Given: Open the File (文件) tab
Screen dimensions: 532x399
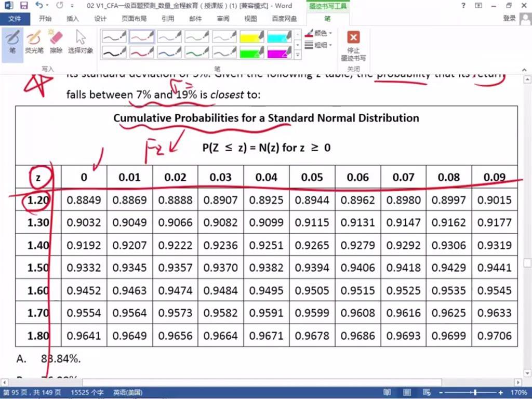Looking at the screenshot, I should tap(15, 19).
